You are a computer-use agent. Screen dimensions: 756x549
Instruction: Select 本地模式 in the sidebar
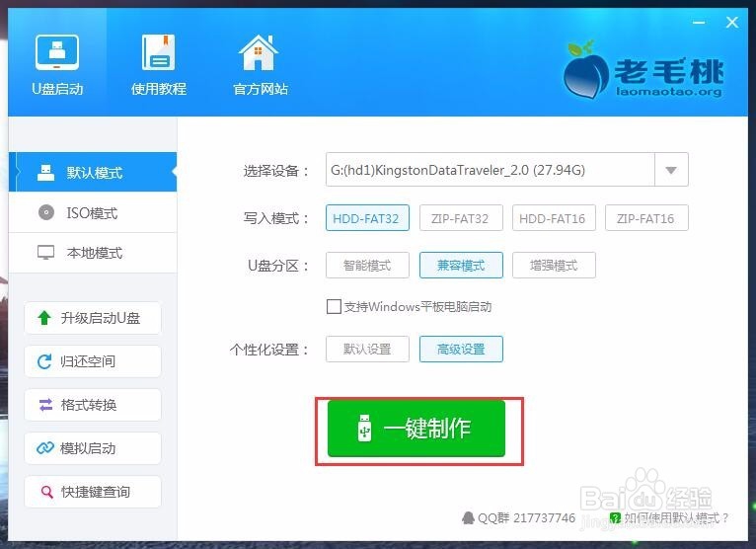click(x=93, y=253)
